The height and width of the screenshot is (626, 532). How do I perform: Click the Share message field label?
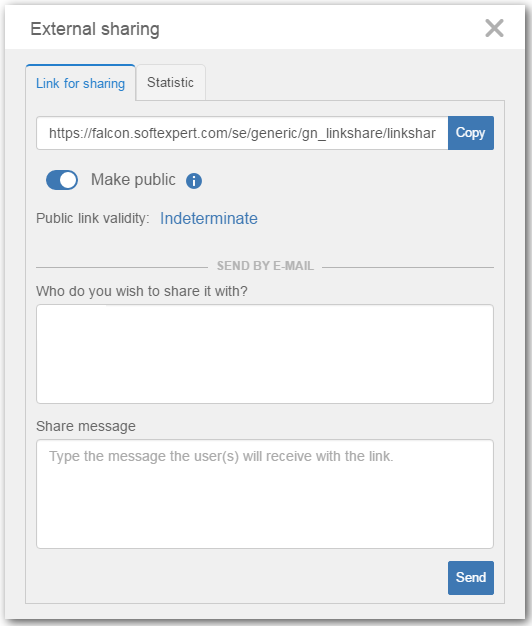click(x=86, y=426)
